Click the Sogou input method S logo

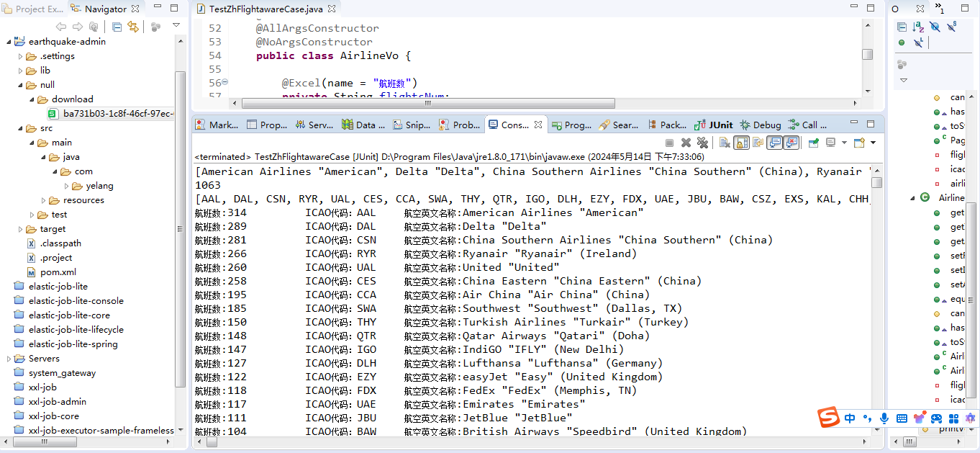click(829, 418)
